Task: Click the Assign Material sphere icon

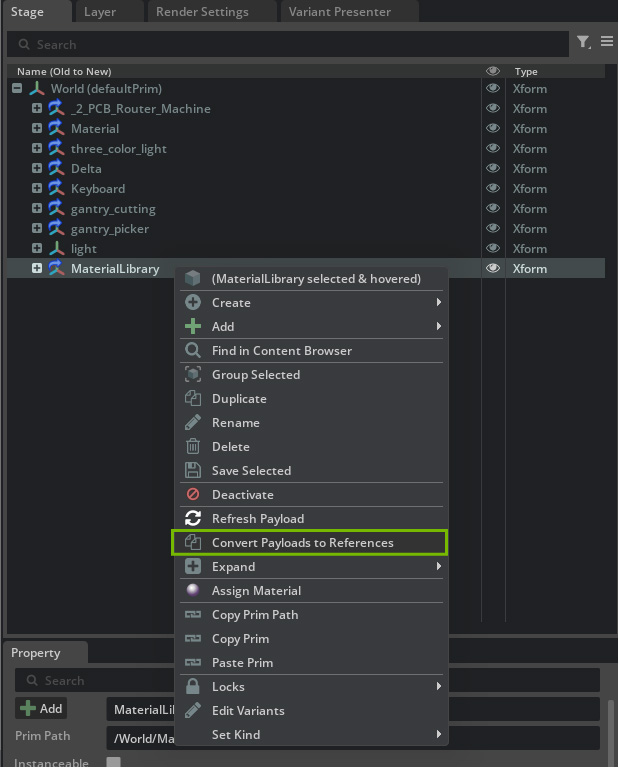Action: click(193, 591)
